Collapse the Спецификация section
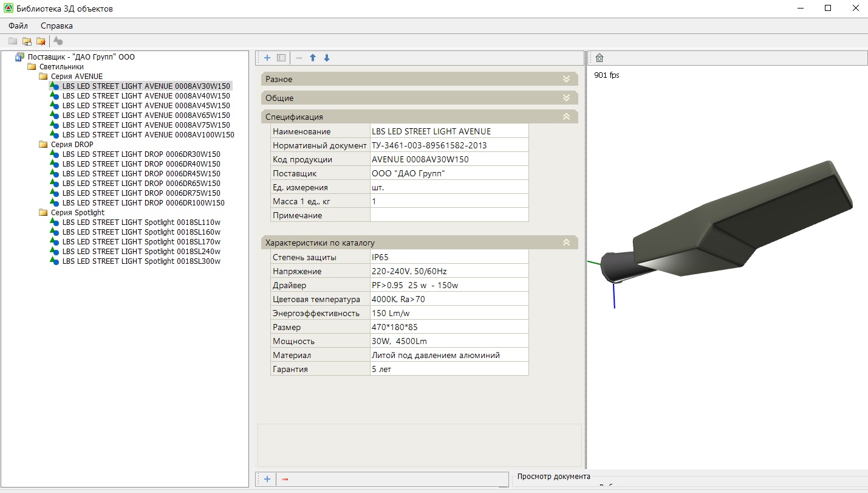The image size is (868, 493). 566,117
